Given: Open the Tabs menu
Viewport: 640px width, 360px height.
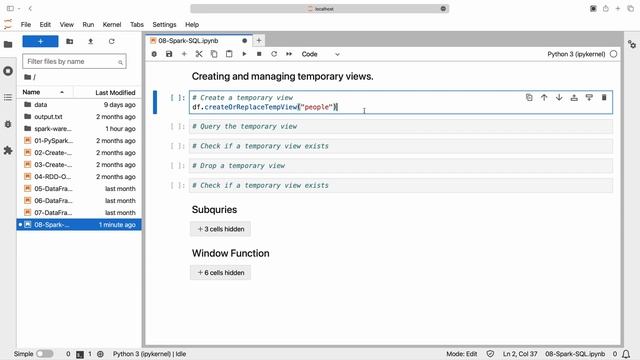Looking at the screenshot, I should coord(137,24).
